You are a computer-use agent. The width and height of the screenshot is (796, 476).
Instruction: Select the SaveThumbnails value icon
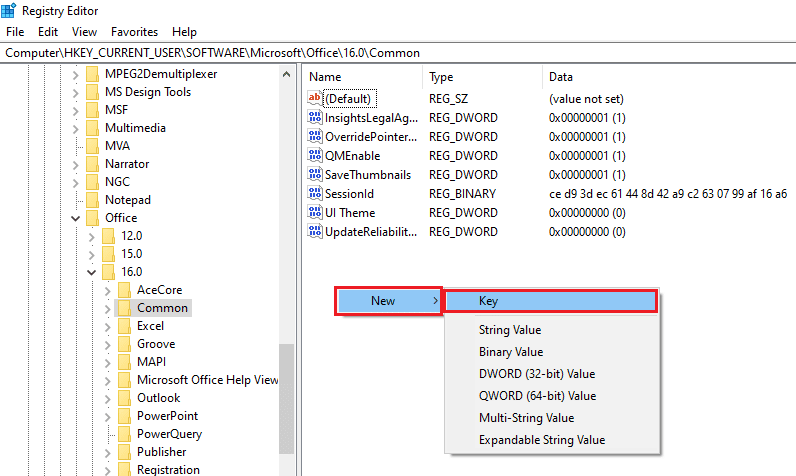click(x=315, y=175)
